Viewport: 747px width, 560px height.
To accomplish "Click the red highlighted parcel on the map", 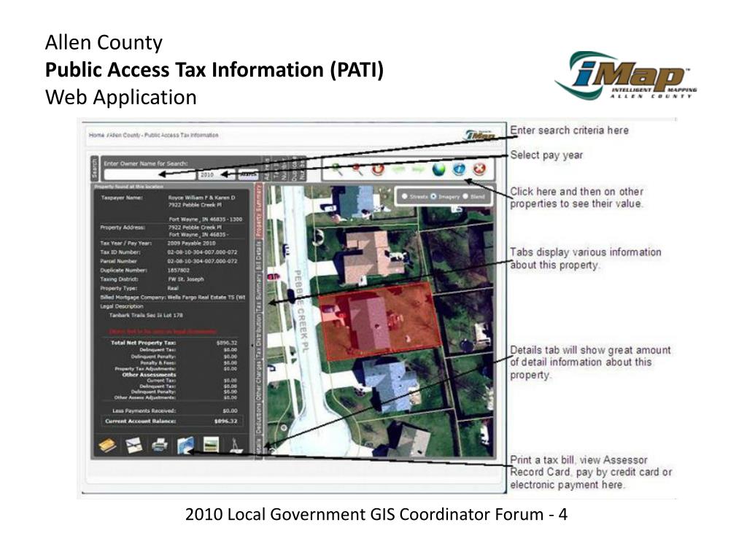I will tap(379, 322).
